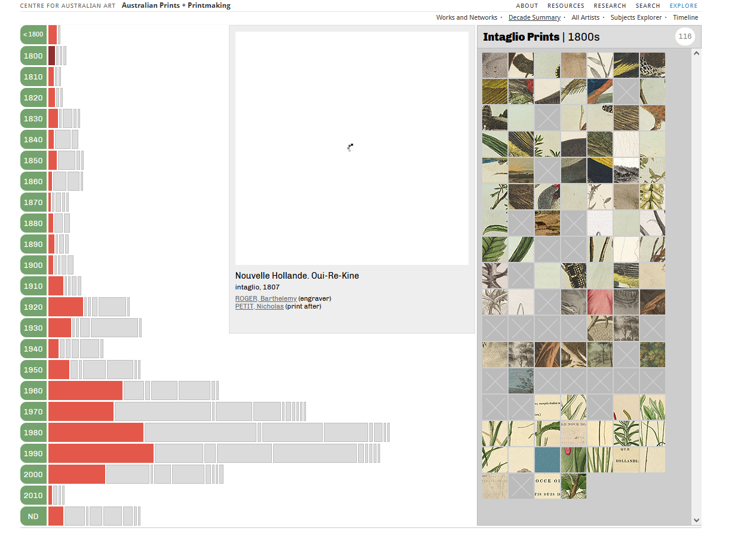
Task: Open the PETIT, Nicholas artist link
Action: click(259, 307)
